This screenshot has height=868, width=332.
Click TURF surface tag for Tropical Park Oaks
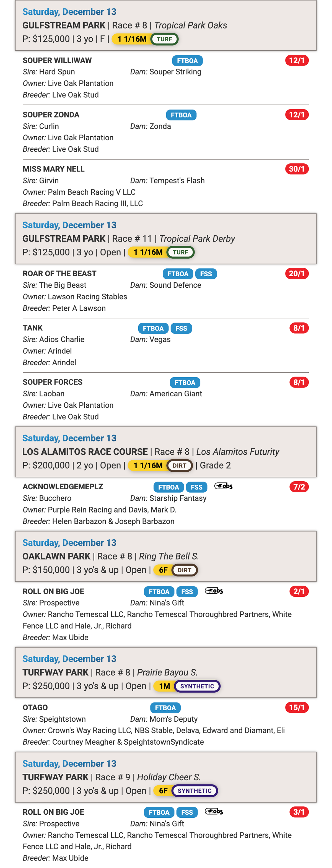(165, 39)
